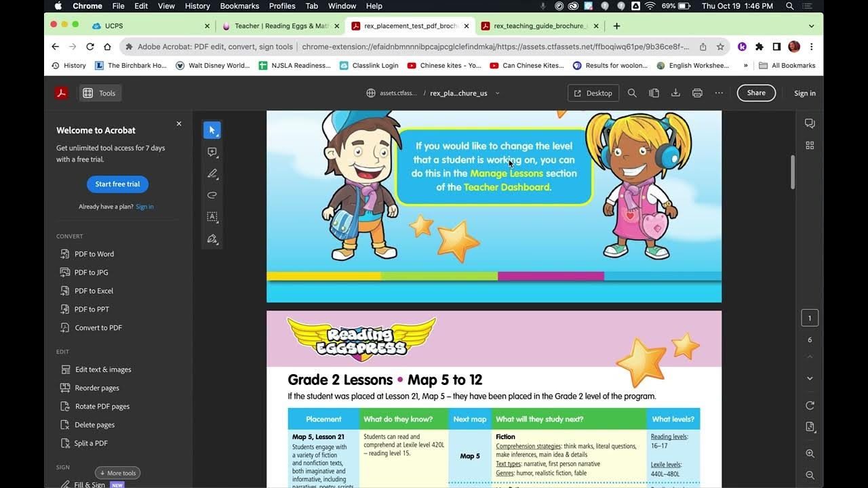The width and height of the screenshot is (868, 488).
Task: Expand More tools list
Action: (x=117, y=473)
